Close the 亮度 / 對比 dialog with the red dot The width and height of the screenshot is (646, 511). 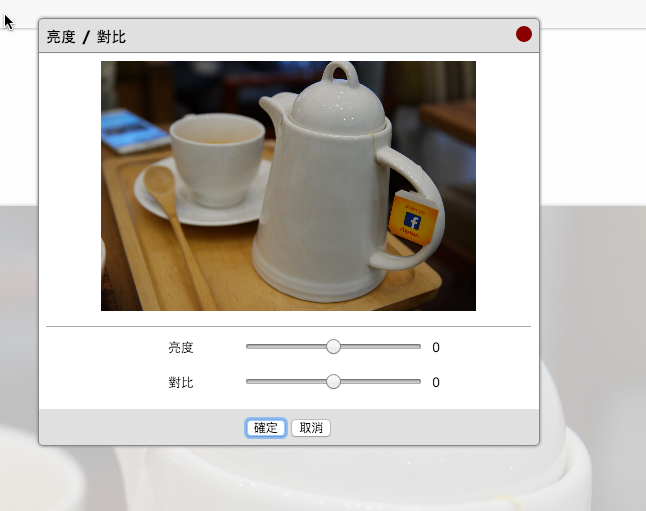point(524,34)
